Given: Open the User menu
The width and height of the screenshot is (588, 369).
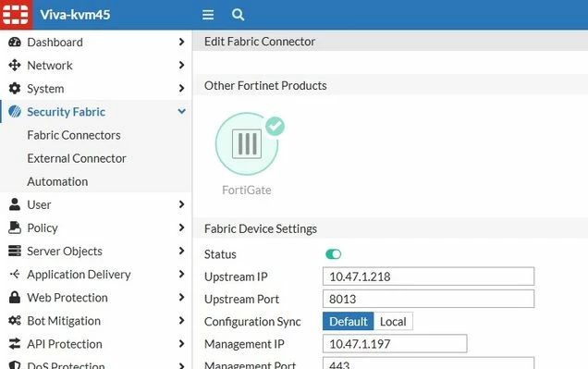Looking at the screenshot, I should tap(39, 204).
